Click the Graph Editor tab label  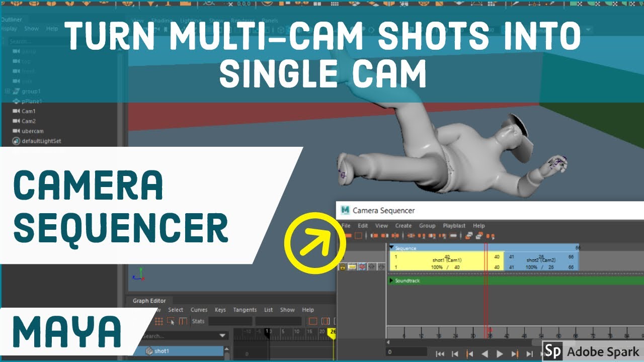point(149,301)
